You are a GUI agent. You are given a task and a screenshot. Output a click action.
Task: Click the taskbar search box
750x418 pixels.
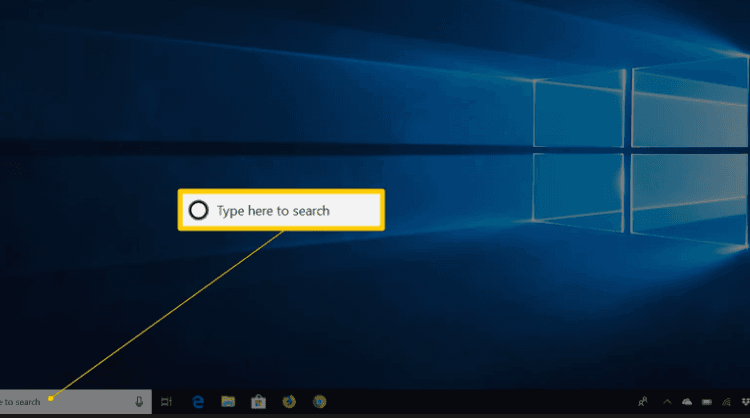(76, 402)
